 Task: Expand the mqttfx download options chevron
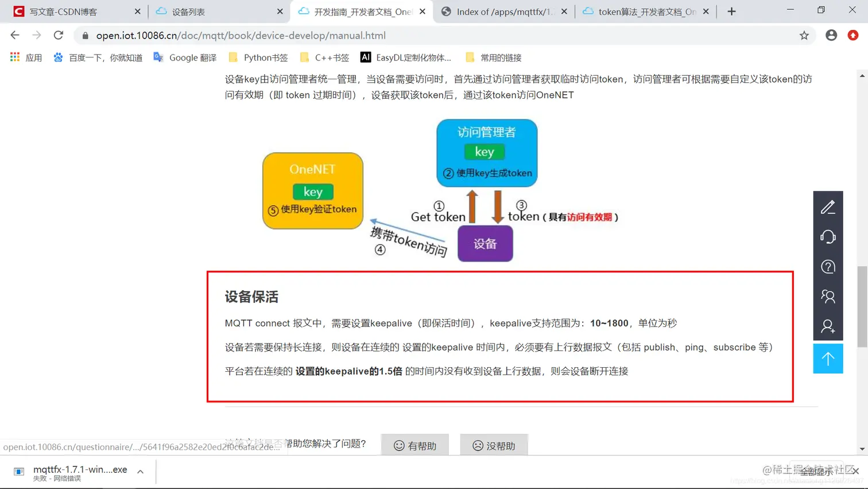[x=140, y=472]
